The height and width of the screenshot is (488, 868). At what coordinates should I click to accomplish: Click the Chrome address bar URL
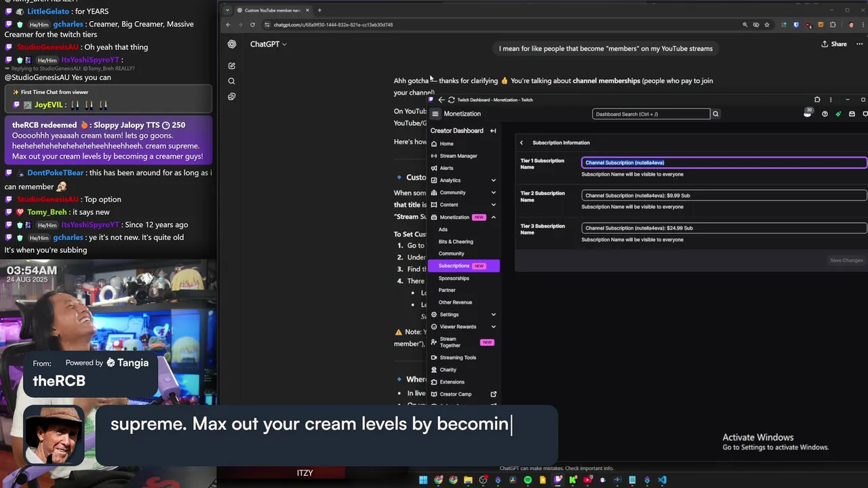pos(333,25)
